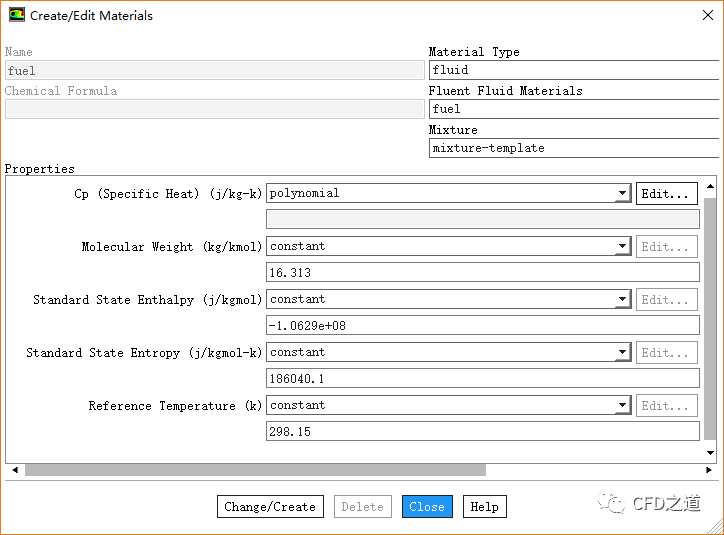The image size is (724, 535).
Task: Focus the Reference Temperature 298.15 field
Action: tap(482, 432)
